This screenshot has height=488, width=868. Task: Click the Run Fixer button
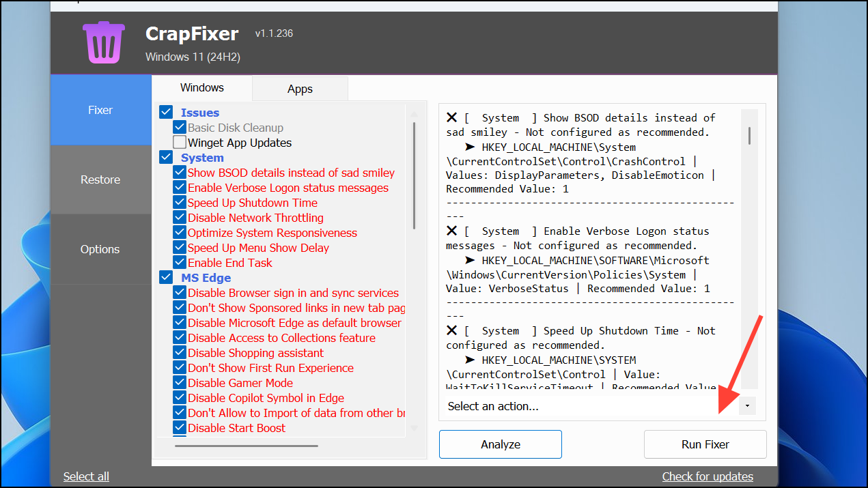705,444
